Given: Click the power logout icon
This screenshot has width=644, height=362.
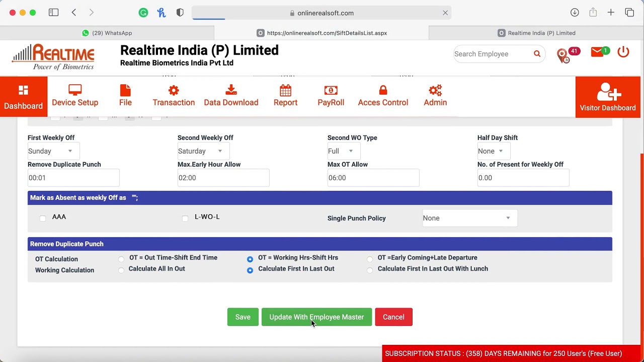Looking at the screenshot, I should (623, 52).
